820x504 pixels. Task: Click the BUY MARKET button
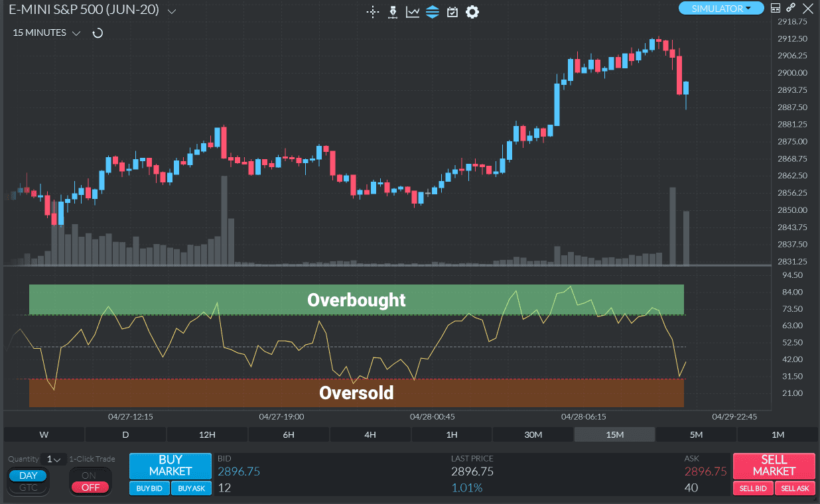click(x=170, y=466)
